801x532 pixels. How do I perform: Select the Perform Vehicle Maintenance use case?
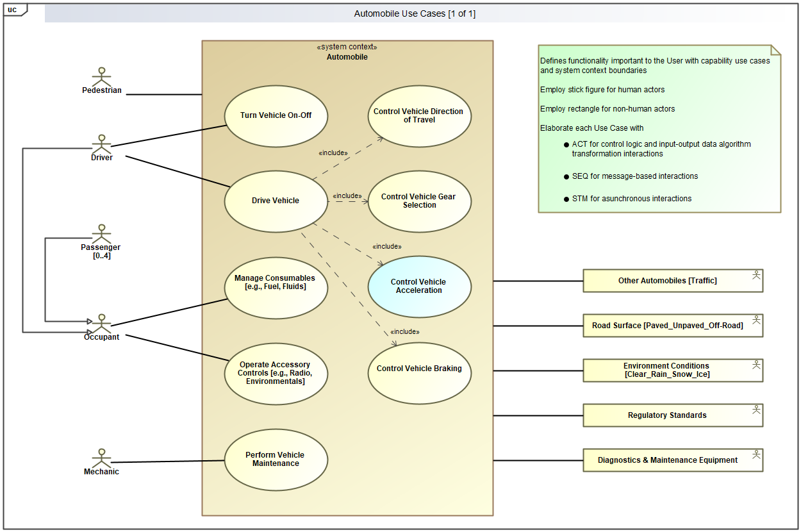tap(276, 460)
